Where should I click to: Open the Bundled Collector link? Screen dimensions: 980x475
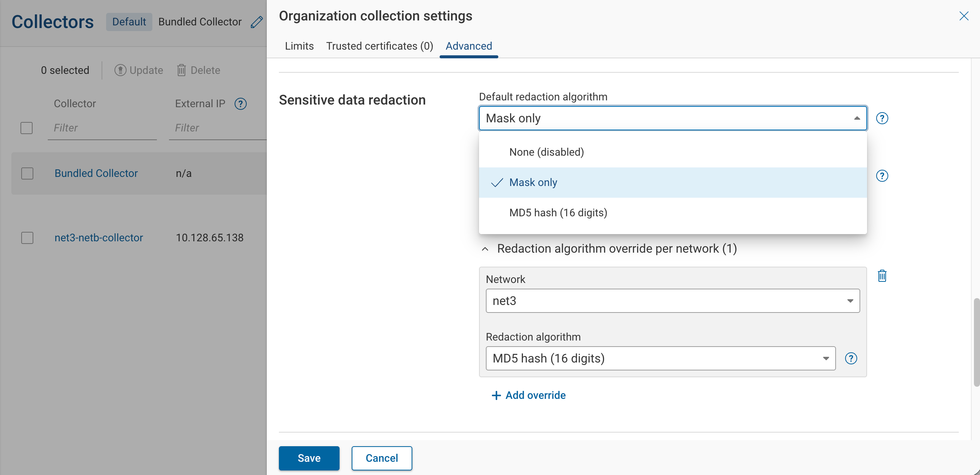click(96, 173)
